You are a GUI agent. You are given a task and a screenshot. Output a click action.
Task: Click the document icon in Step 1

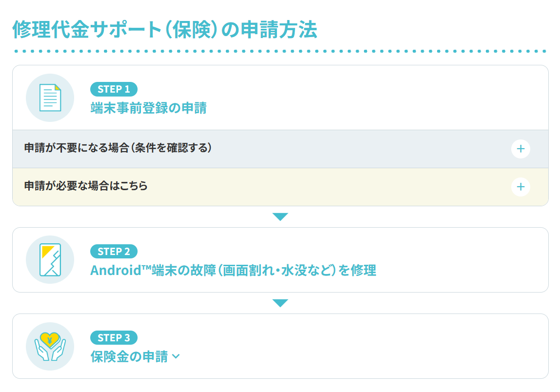coord(50,98)
